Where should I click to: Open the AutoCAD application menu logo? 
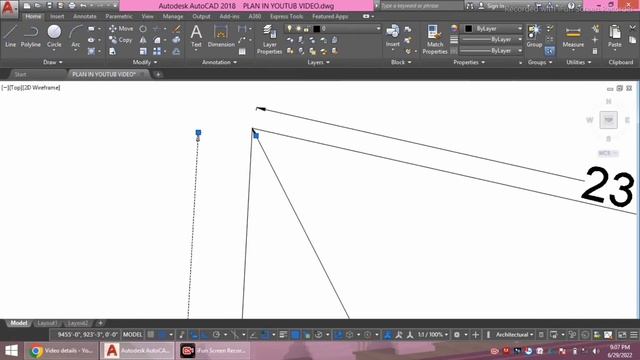8,8
